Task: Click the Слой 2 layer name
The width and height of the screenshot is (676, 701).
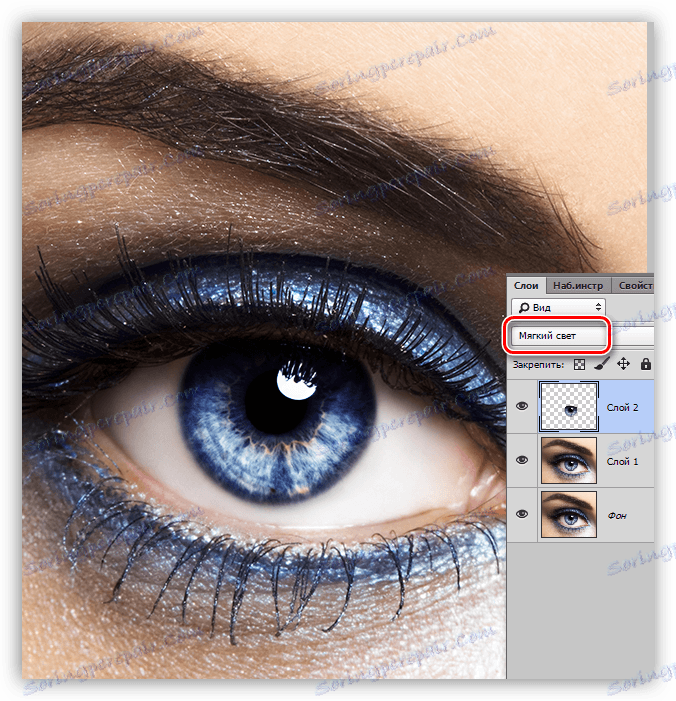Action: pyautogui.click(x=622, y=407)
